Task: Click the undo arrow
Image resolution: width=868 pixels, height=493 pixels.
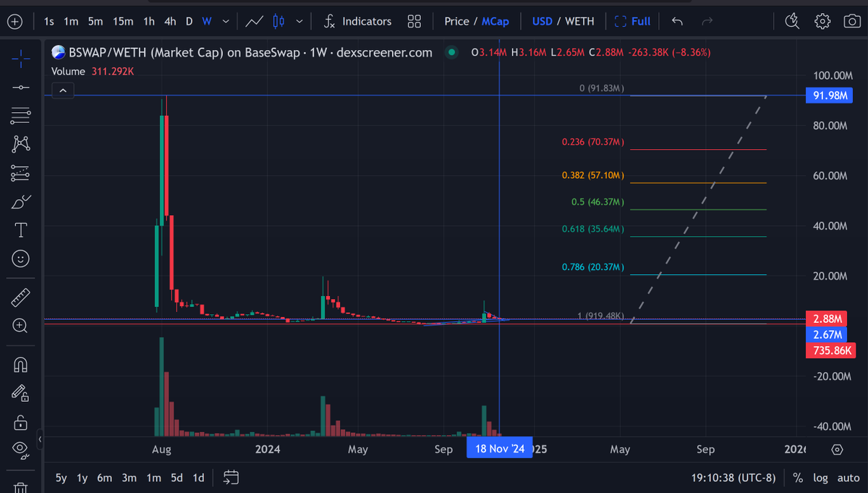Action: [x=677, y=22]
